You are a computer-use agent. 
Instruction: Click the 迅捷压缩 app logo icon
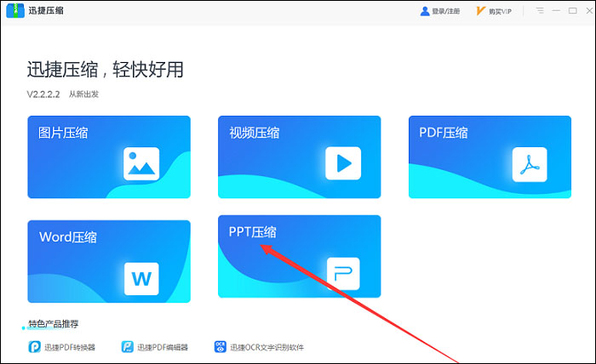pos(15,10)
